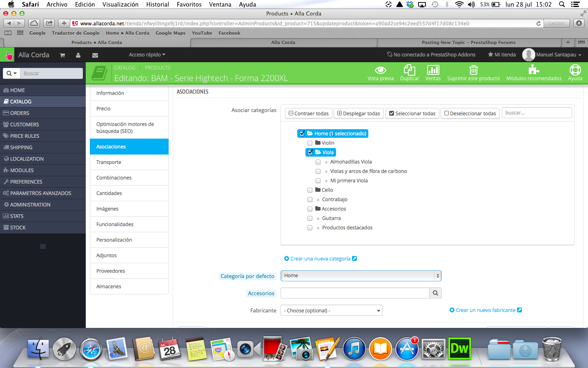Check Violas y arcos de fibra de carbono

(318, 171)
